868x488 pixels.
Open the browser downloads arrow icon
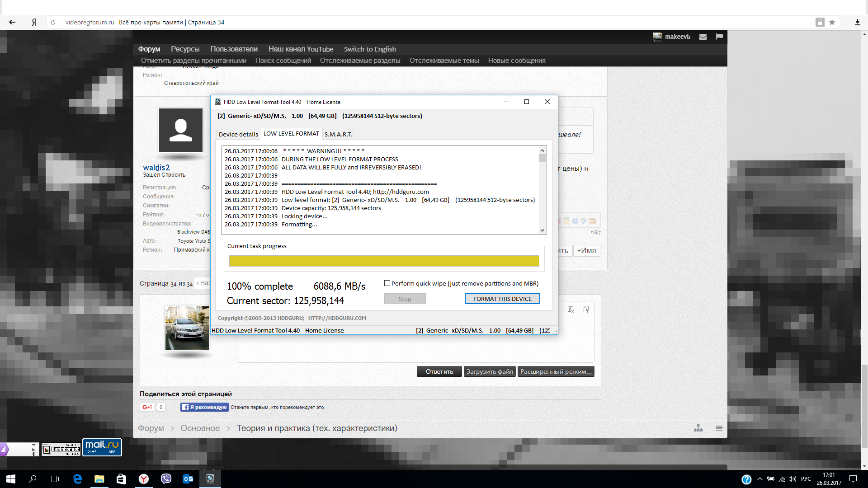pyautogui.click(x=857, y=22)
